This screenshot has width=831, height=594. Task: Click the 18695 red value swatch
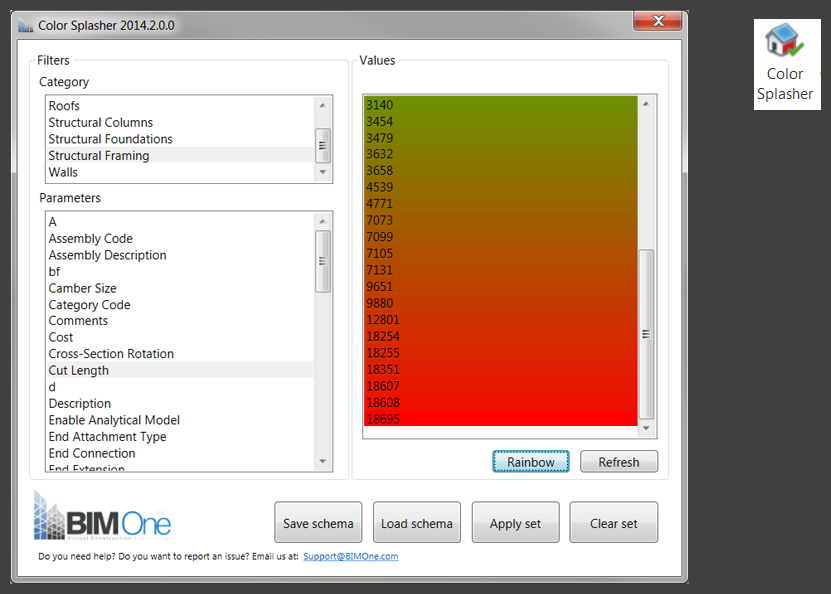click(x=500, y=419)
